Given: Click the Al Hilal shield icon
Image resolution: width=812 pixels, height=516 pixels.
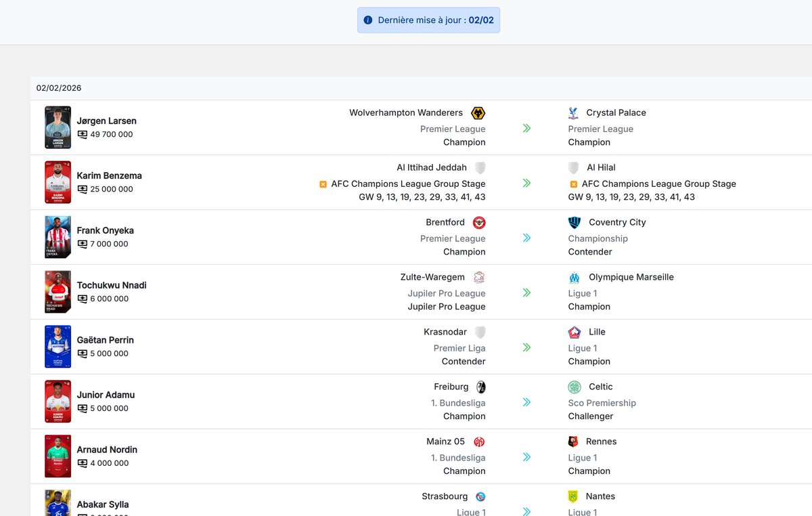Looking at the screenshot, I should (x=574, y=168).
